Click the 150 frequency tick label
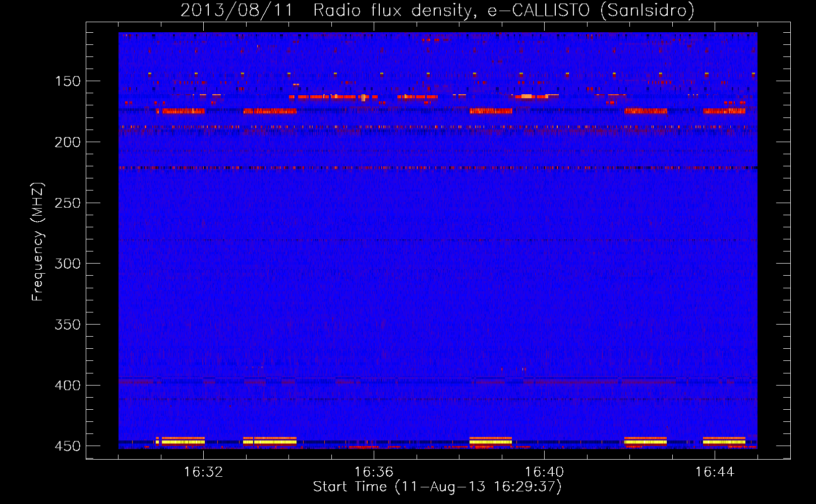The image size is (816, 504). pos(67,81)
